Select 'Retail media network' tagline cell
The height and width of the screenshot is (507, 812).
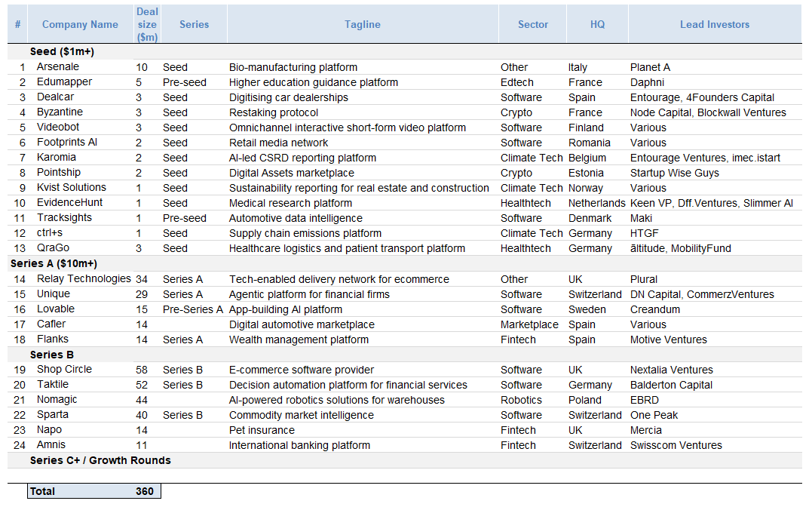click(279, 143)
